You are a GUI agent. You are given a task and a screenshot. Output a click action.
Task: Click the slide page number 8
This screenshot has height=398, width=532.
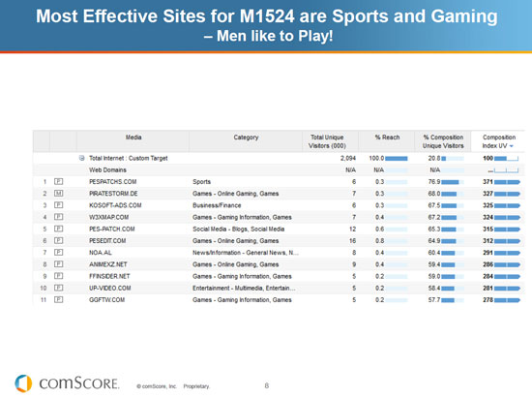(267, 385)
